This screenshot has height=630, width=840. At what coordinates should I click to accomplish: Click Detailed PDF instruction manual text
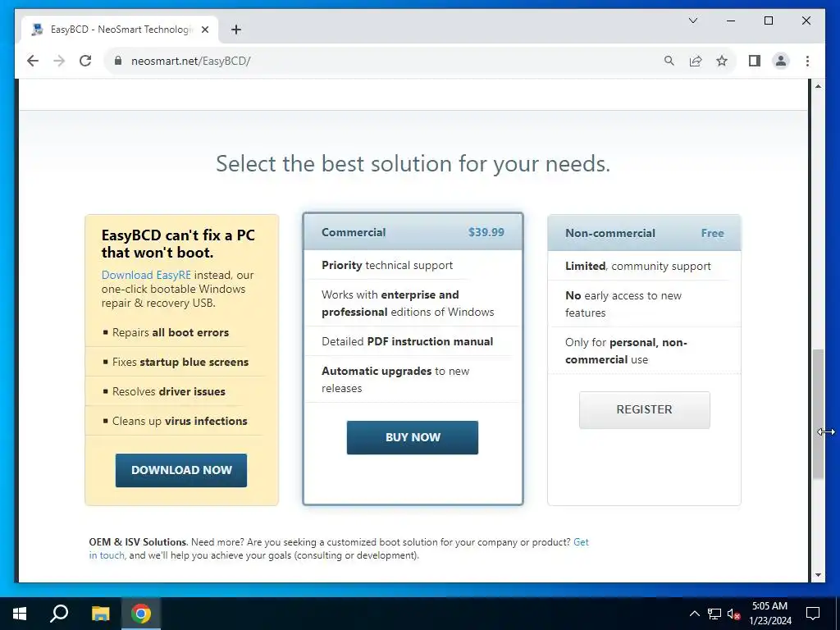click(407, 341)
